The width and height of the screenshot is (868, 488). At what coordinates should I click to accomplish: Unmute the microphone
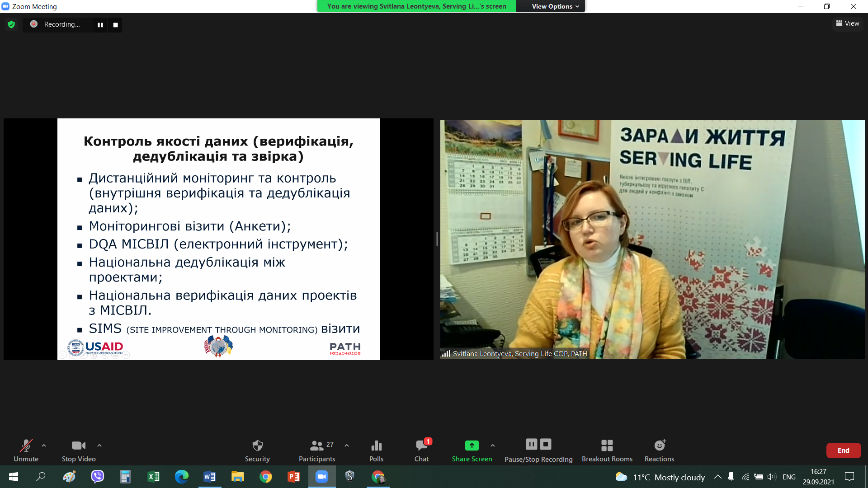pos(26,446)
